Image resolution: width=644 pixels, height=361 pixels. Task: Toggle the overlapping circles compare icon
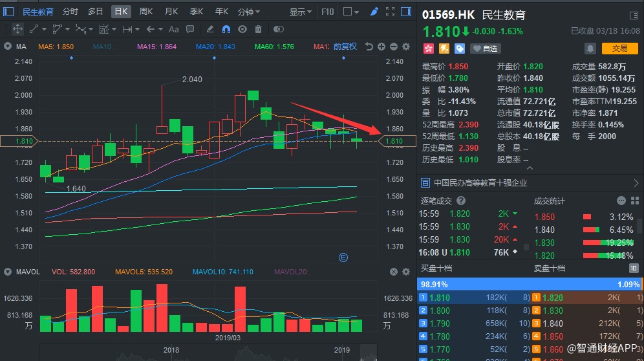279,29
